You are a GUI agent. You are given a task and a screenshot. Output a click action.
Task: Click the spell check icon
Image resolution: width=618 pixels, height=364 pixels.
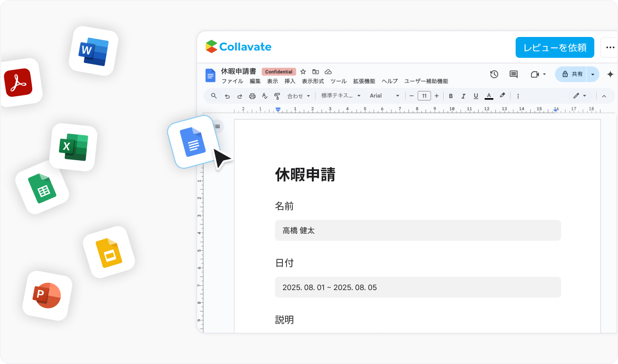tap(264, 96)
